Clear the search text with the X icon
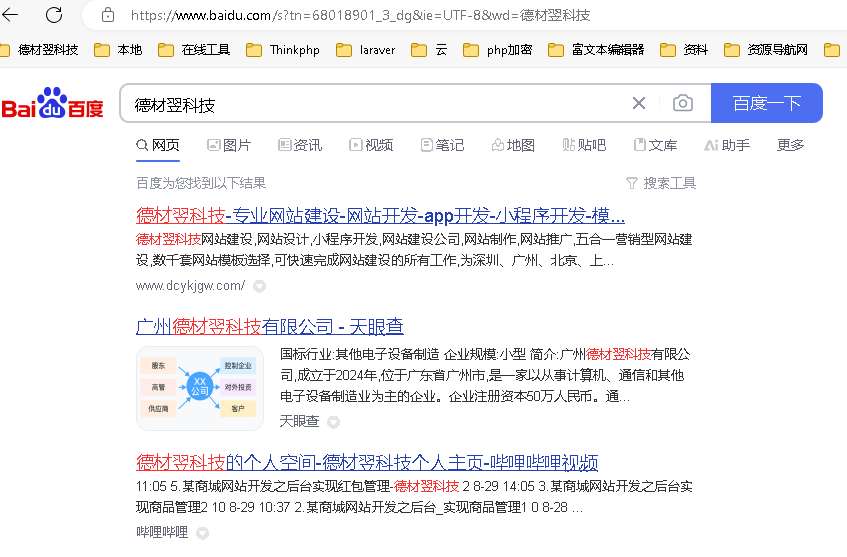The image size is (847, 557). coord(639,103)
